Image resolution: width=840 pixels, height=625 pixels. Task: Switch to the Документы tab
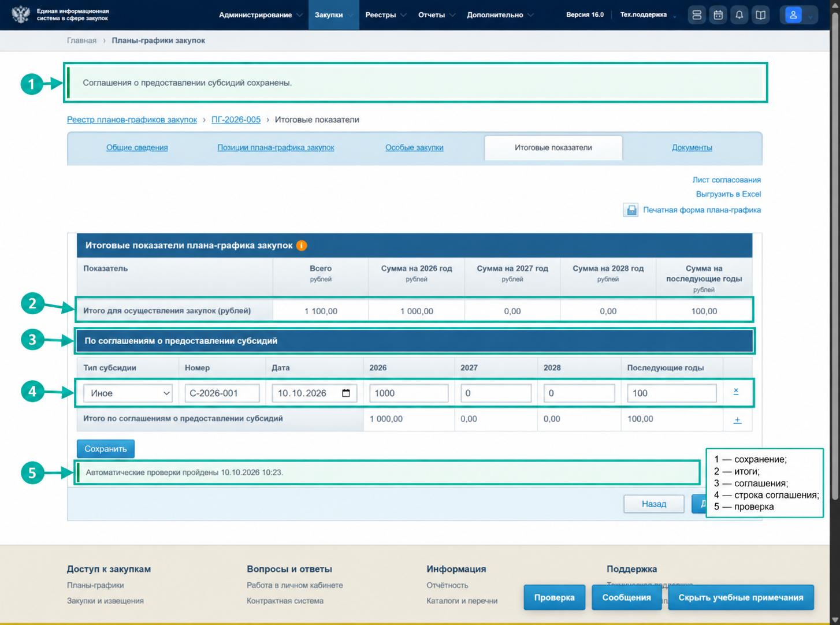tap(692, 148)
